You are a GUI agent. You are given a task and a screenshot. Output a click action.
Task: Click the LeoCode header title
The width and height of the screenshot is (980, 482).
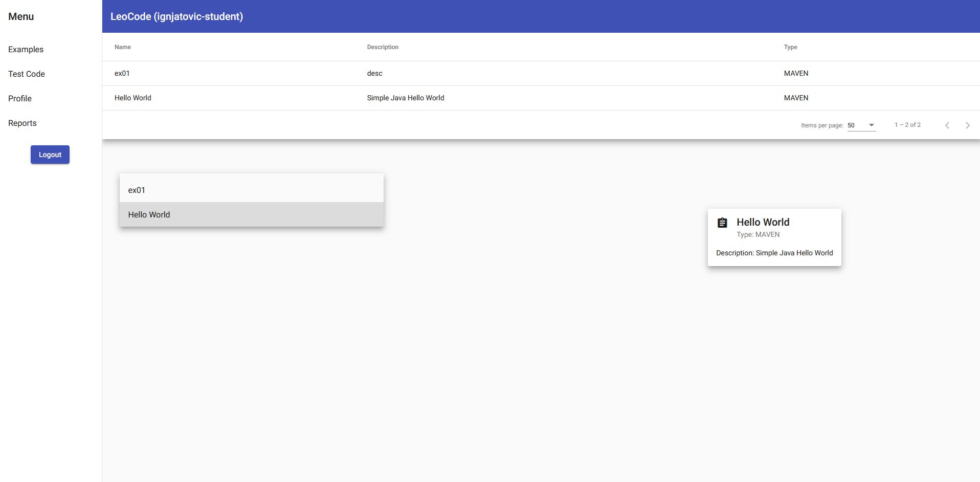[x=177, y=16]
